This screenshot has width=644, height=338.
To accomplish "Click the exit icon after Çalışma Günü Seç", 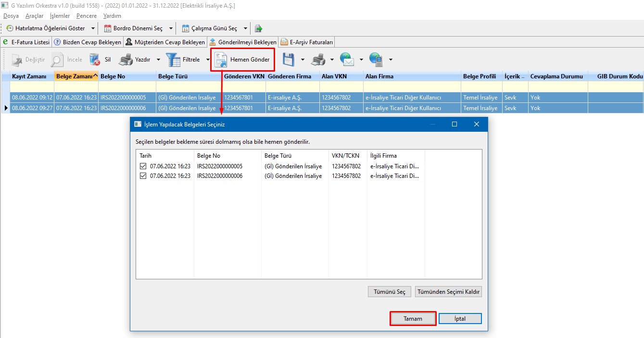I will [x=259, y=28].
